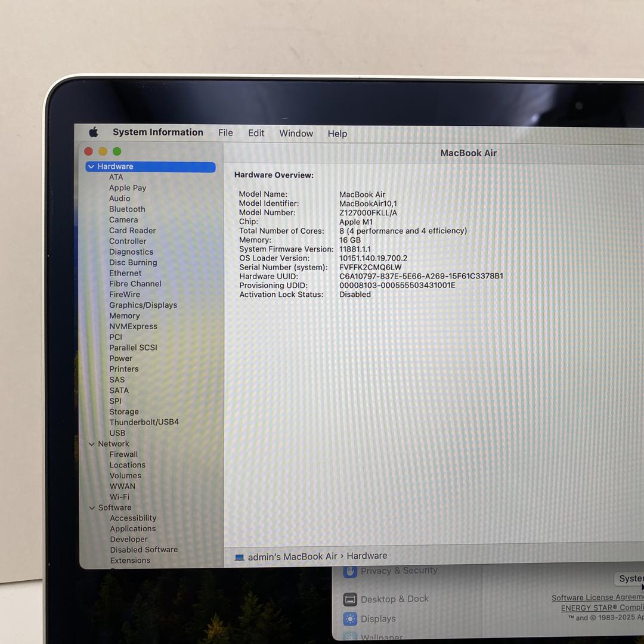Image resolution: width=644 pixels, height=644 pixels.
Task: Select Controller in the sidebar
Action: 128,241
